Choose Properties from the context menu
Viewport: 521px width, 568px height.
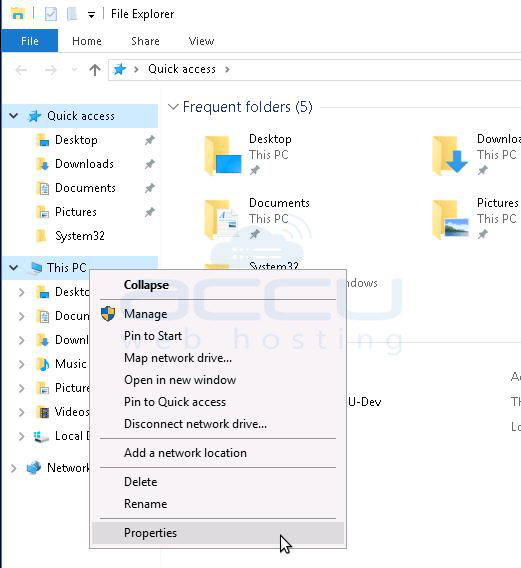click(218, 533)
